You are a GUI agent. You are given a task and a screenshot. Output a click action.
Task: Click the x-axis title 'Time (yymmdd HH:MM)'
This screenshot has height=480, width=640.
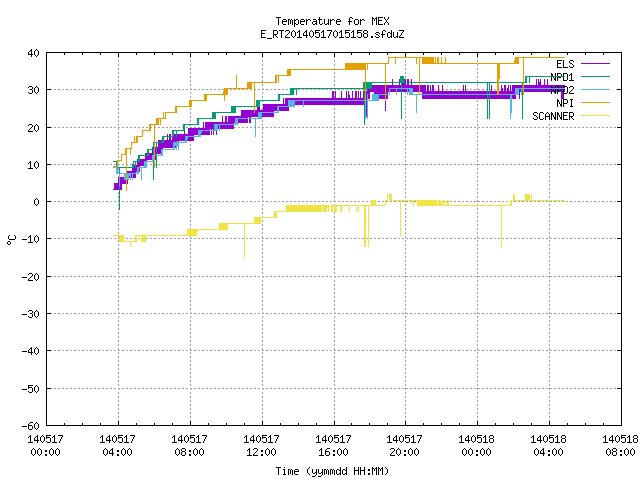(x=332, y=471)
